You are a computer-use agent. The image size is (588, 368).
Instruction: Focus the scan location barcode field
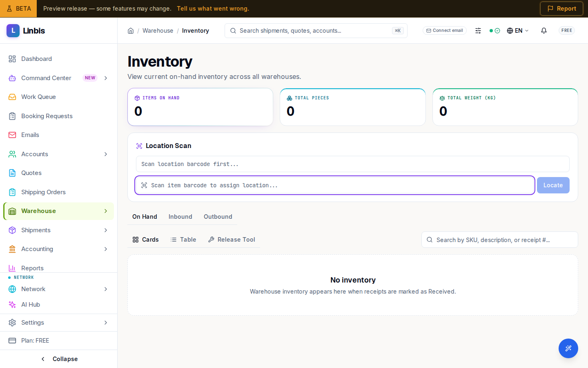[x=353, y=164]
